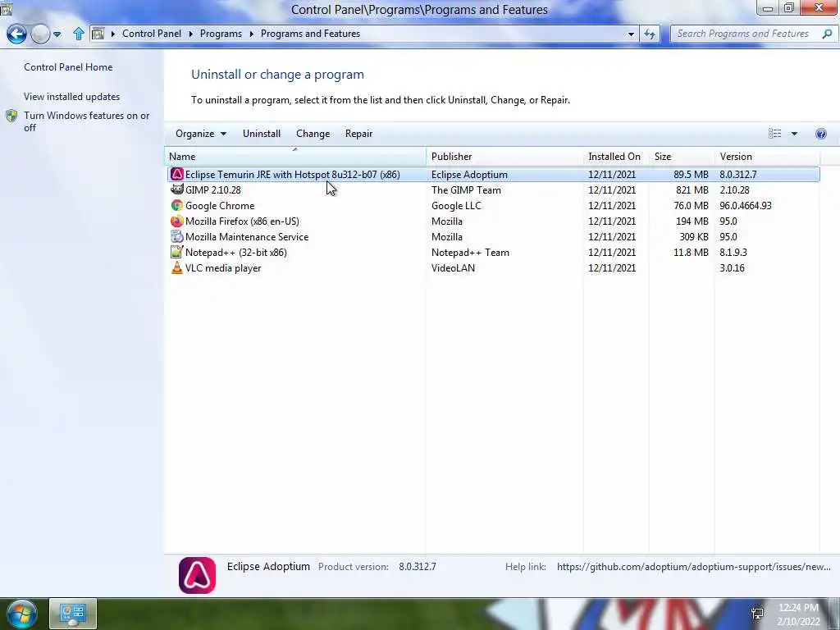The width and height of the screenshot is (840, 630).
Task: Click the Programs breadcrumb
Action: 221,34
